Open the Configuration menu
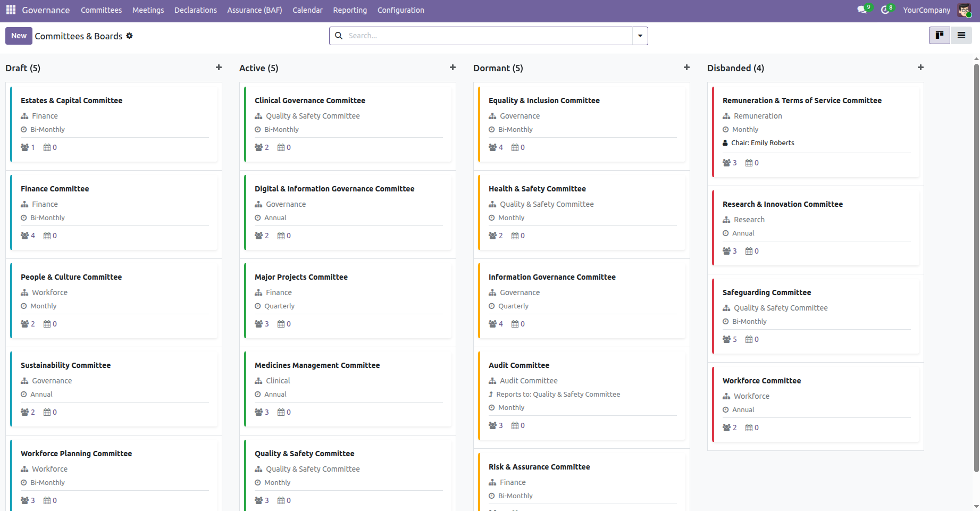The width and height of the screenshot is (980, 511). point(401,10)
